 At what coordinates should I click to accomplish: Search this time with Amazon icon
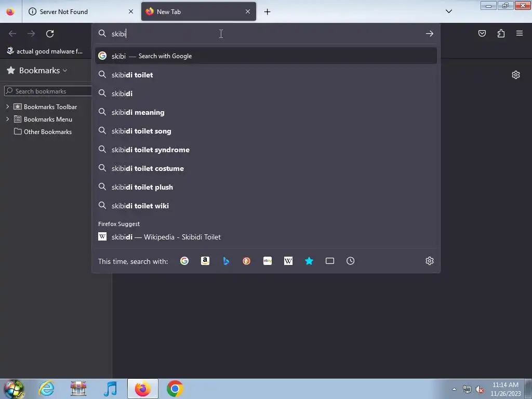point(205,261)
